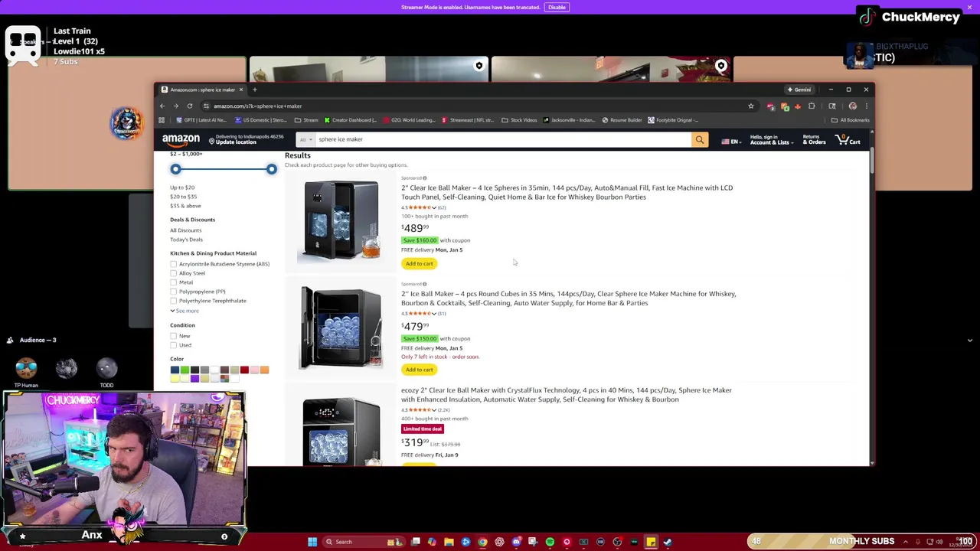Open rating popover arrow on $479 ice maker
This screenshot has width=980, height=551.
434,314
